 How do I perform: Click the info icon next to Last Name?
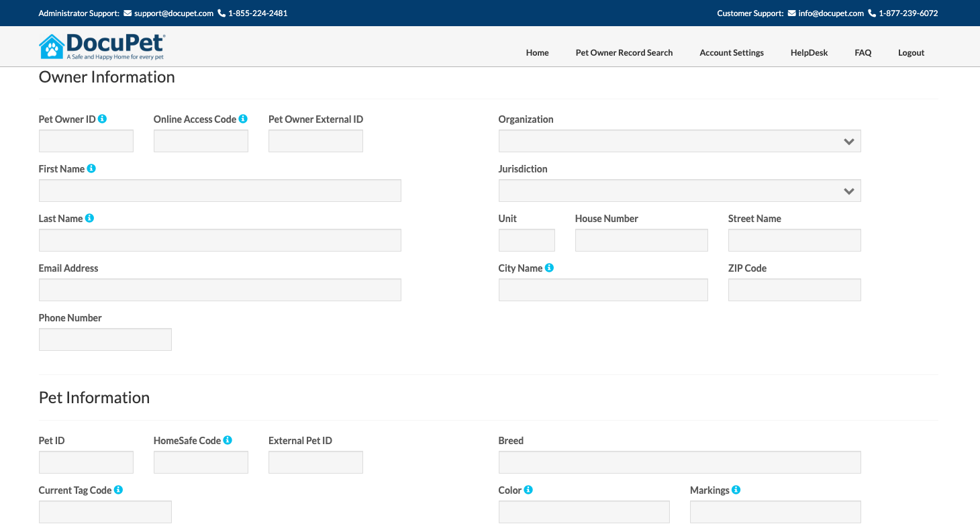point(89,217)
